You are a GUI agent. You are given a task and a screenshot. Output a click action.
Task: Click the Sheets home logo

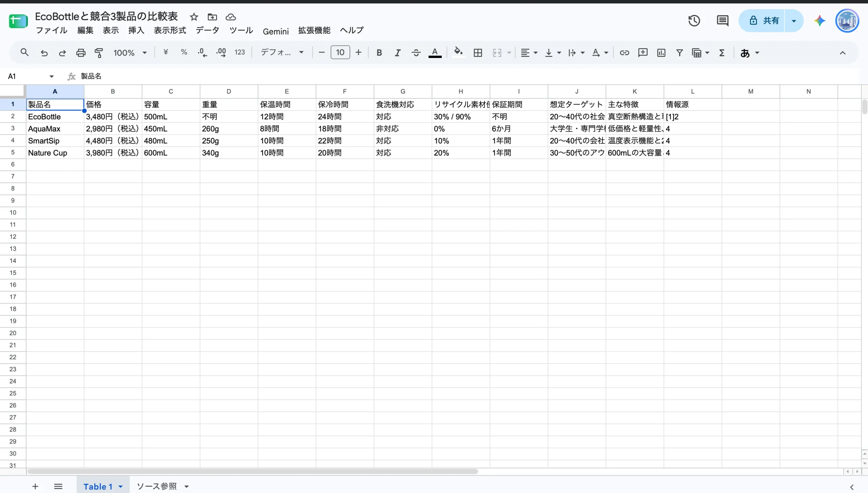click(x=18, y=21)
